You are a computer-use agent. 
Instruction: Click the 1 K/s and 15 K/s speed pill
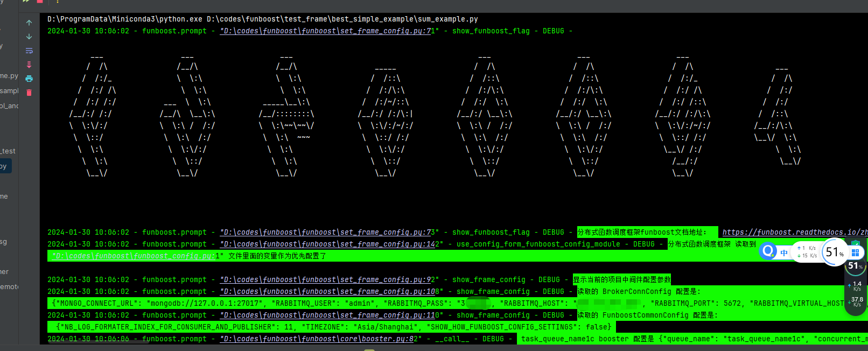pos(807,252)
